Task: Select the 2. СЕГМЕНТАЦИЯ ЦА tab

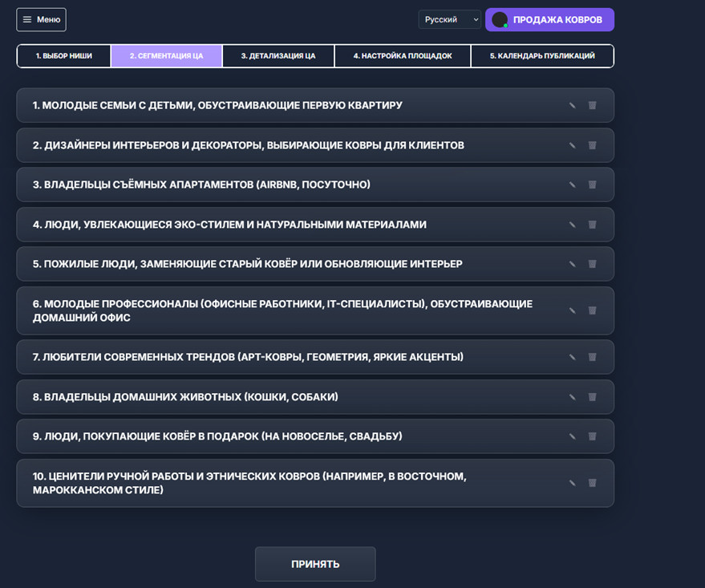Action: 166,55
